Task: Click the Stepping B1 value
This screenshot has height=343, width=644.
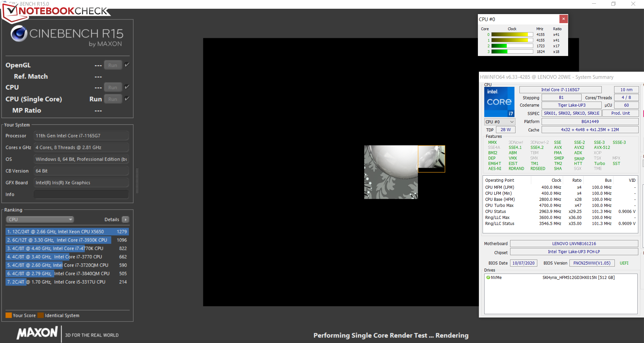Action: pos(561,98)
